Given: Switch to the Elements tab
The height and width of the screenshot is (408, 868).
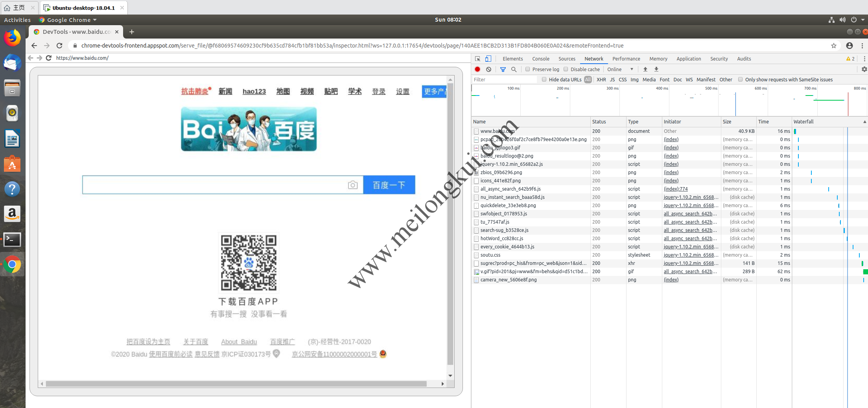Looking at the screenshot, I should pos(512,59).
